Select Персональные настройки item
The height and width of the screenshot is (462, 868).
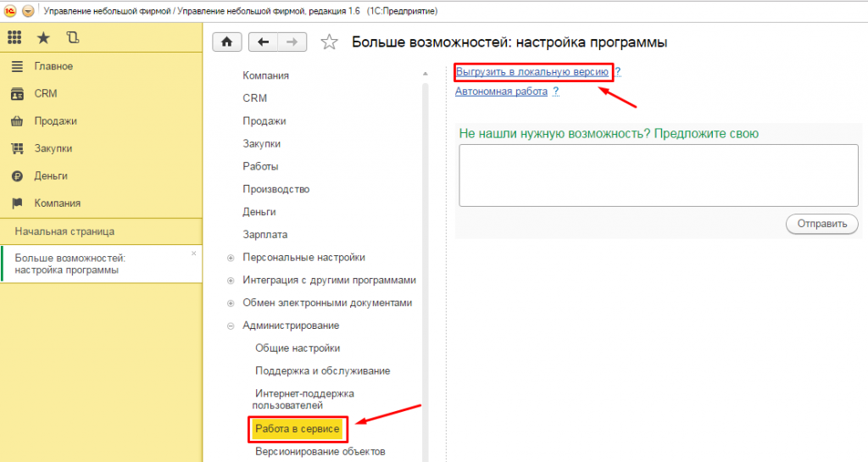(304, 258)
